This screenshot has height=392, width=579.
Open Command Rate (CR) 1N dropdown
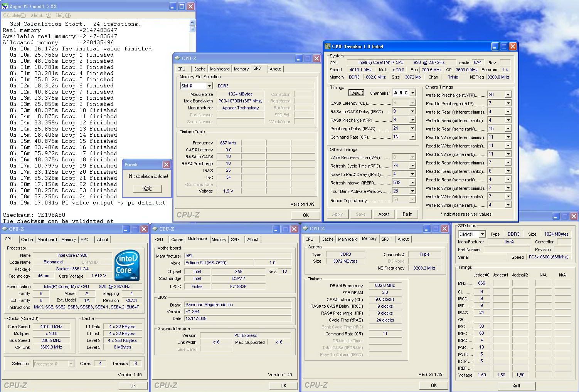pos(412,137)
